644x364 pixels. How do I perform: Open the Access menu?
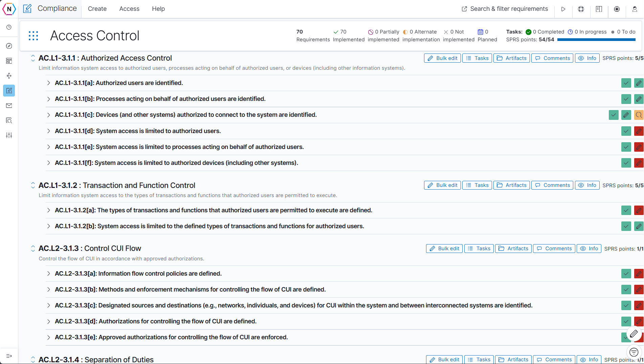pyautogui.click(x=129, y=9)
